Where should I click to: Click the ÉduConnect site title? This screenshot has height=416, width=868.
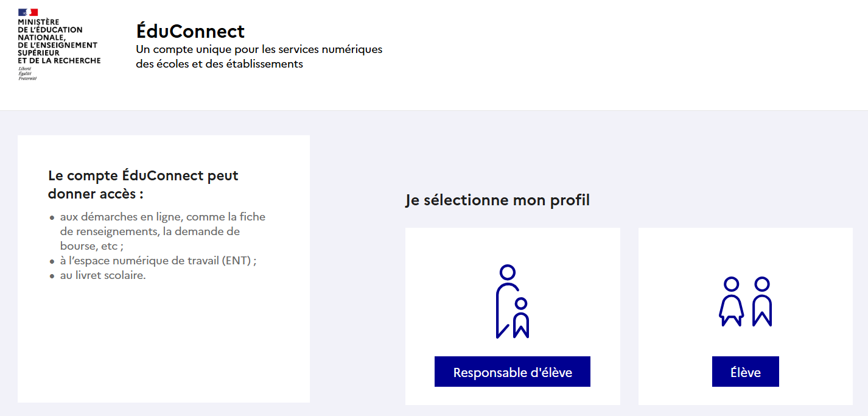[191, 31]
